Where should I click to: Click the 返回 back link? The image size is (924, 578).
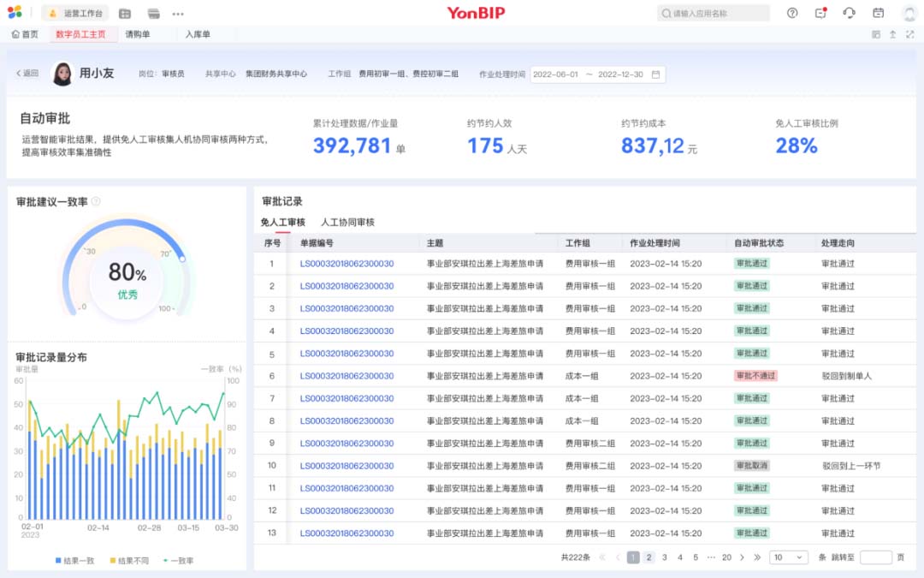pyautogui.click(x=27, y=73)
